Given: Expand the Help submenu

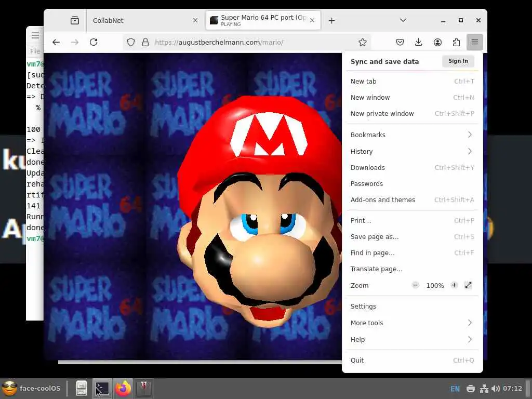Looking at the screenshot, I should pos(412,339).
